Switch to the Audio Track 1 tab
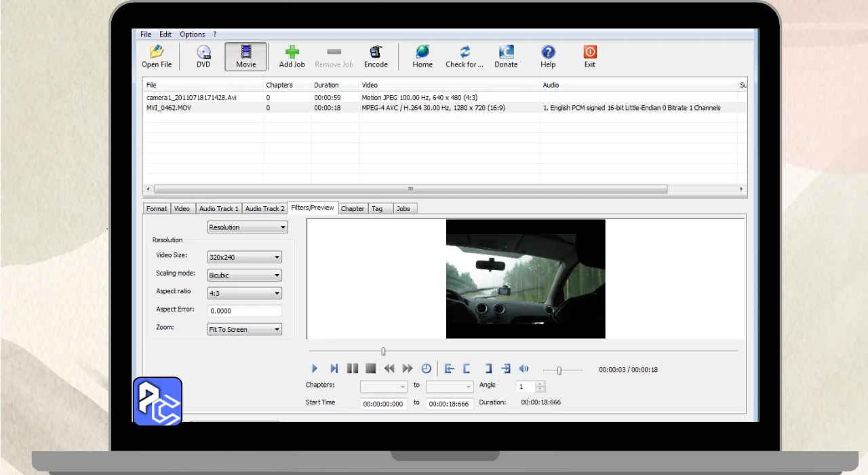This screenshot has height=475, width=868. (218, 209)
